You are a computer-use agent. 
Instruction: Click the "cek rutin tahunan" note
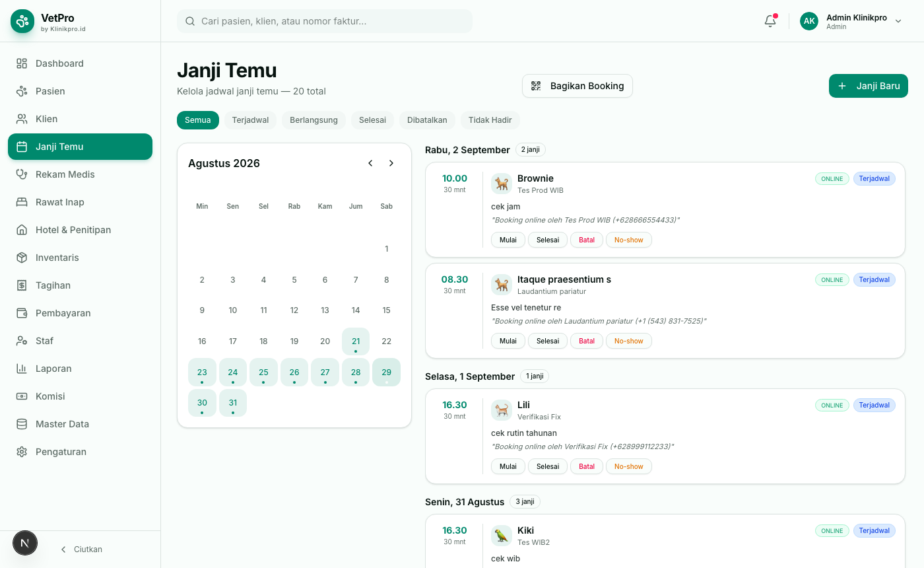(524, 433)
